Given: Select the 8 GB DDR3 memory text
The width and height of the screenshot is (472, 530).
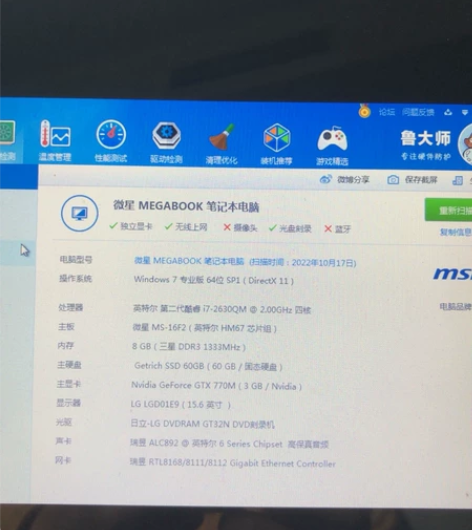Looking at the screenshot, I should click(x=189, y=347).
